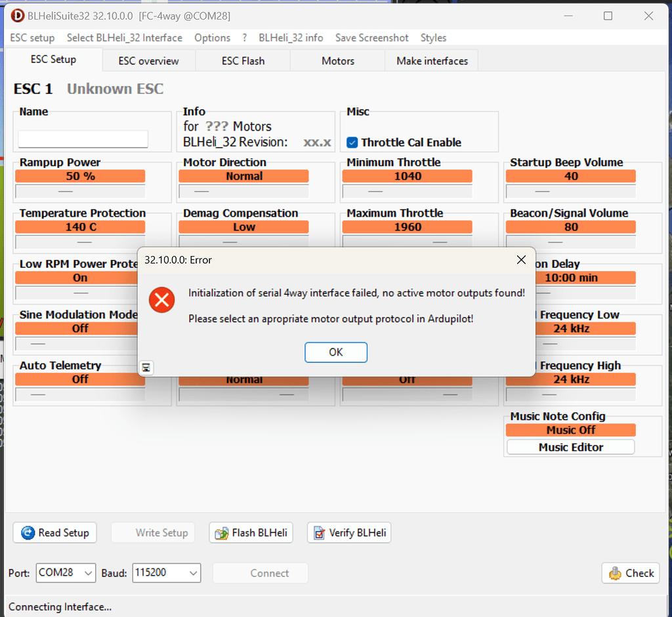Close the error dialog with X

[x=521, y=260]
